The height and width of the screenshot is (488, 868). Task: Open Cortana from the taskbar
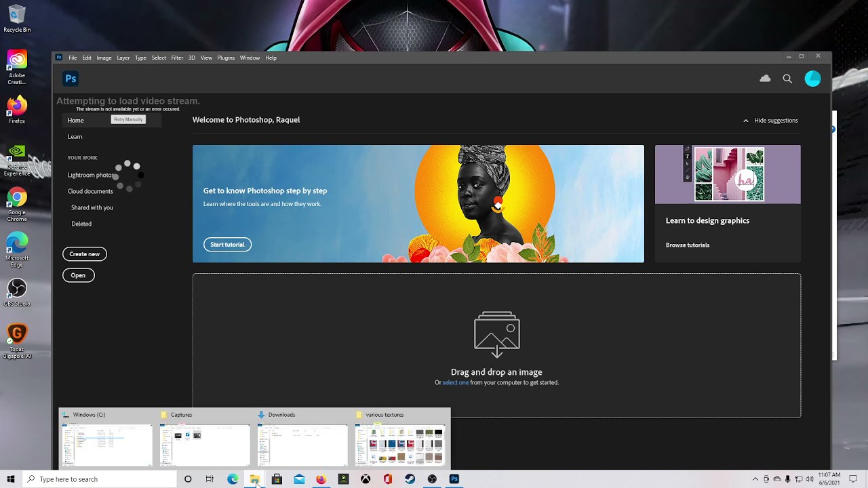[x=188, y=479]
